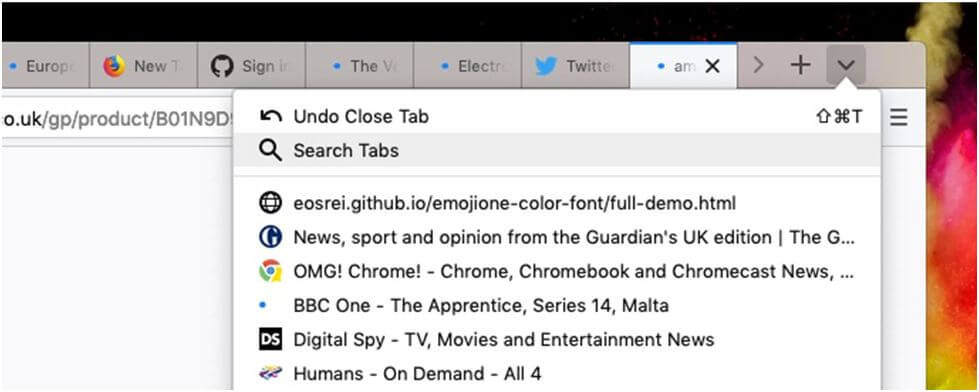Click the Search Tabs magnifier icon

tap(270, 150)
